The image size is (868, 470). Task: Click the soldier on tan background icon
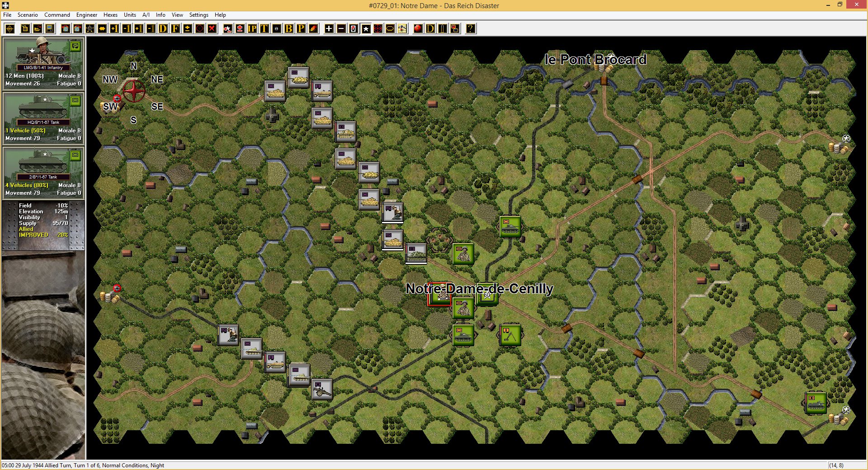coord(402,28)
